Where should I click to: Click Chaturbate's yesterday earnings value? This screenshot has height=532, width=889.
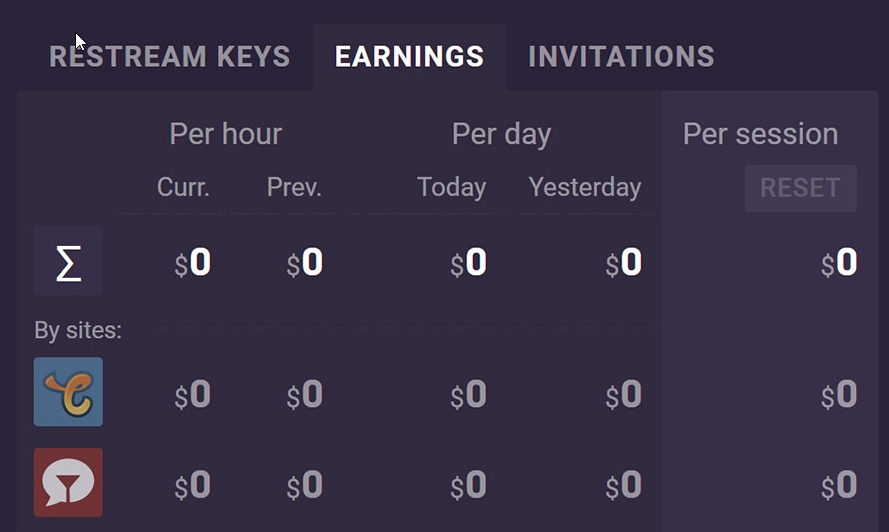pyautogui.click(x=623, y=395)
